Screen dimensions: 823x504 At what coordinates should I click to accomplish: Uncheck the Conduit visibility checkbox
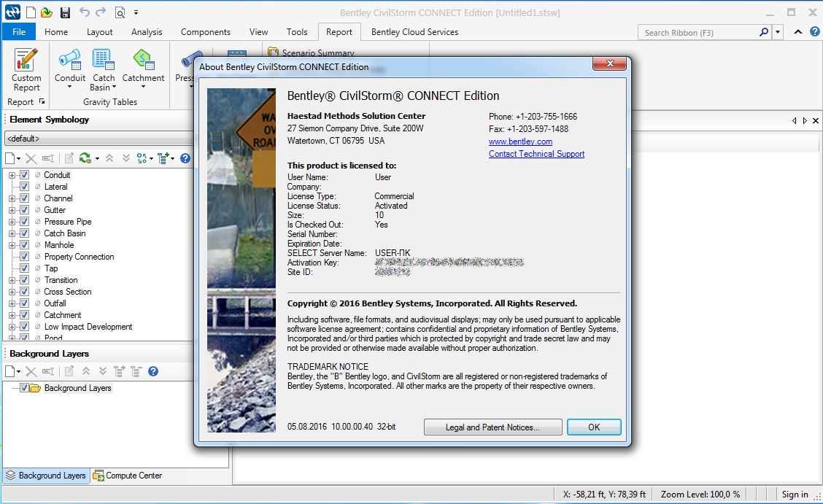(24, 174)
